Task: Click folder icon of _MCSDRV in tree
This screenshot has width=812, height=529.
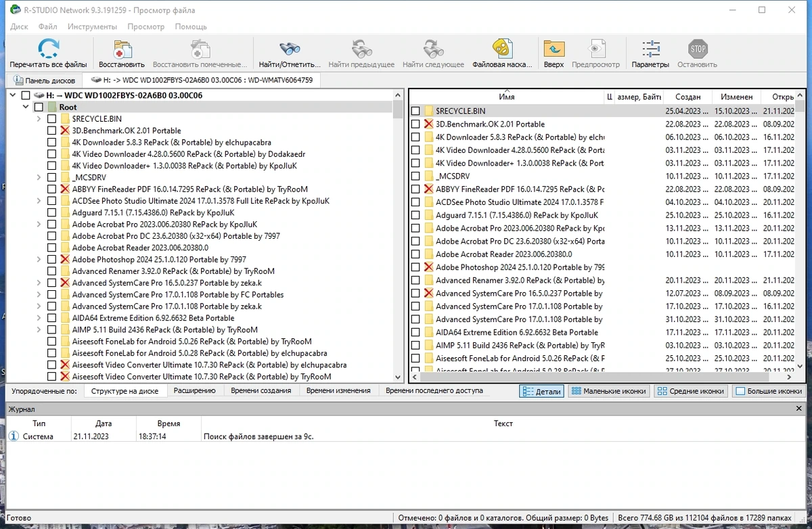Action: tap(65, 177)
